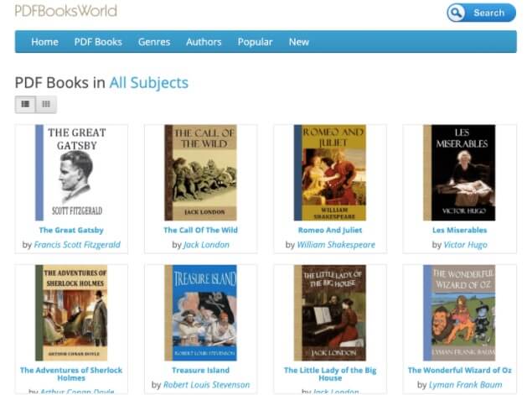This screenshot has width=532, height=395.
Task: Click the PDFBooksWorld site logo
Action: tap(65, 12)
